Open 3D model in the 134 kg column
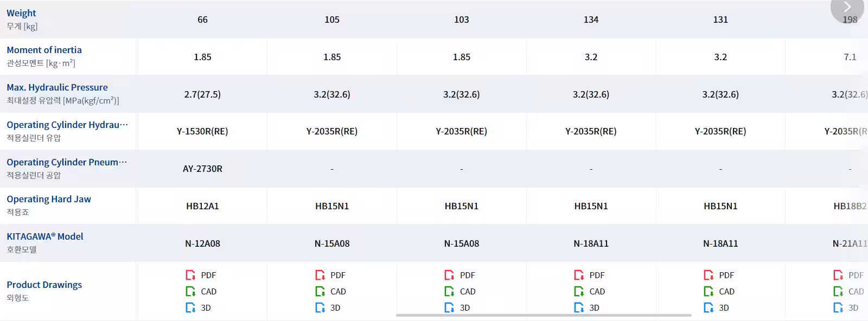868x321 pixels. coord(587,307)
